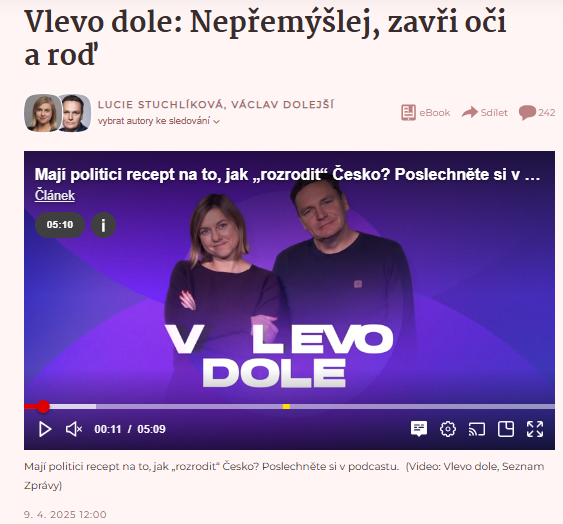
Task: Unmute the video sound
Action: tap(74, 429)
